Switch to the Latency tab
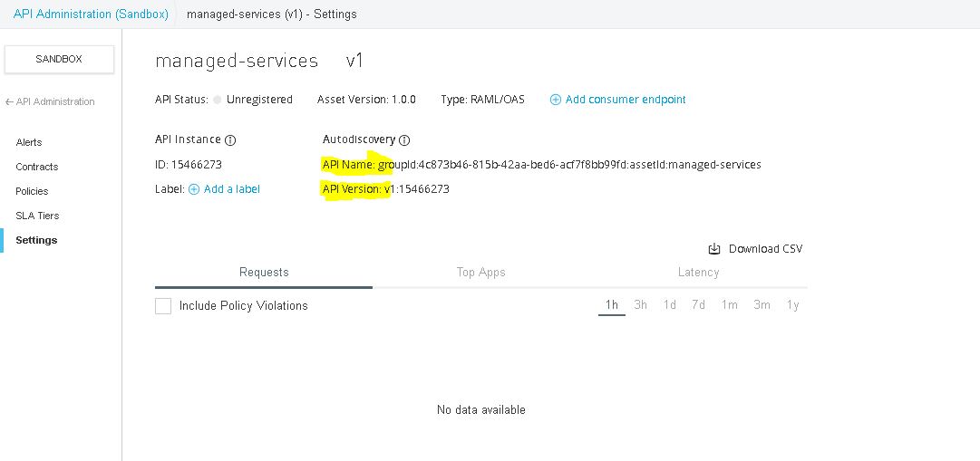Image resolution: width=980 pixels, height=461 pixels. point(698,272)
